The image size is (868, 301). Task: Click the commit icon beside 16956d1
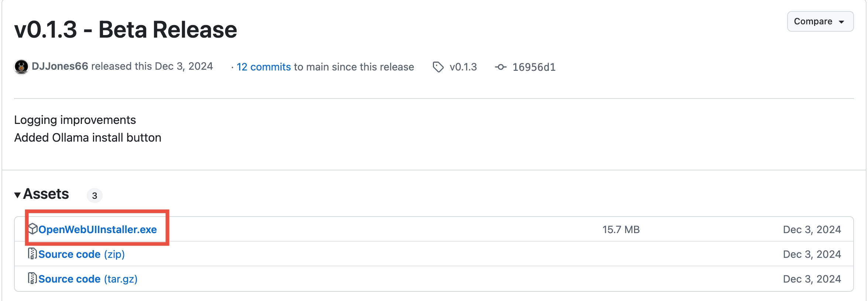tap(501, 67)
